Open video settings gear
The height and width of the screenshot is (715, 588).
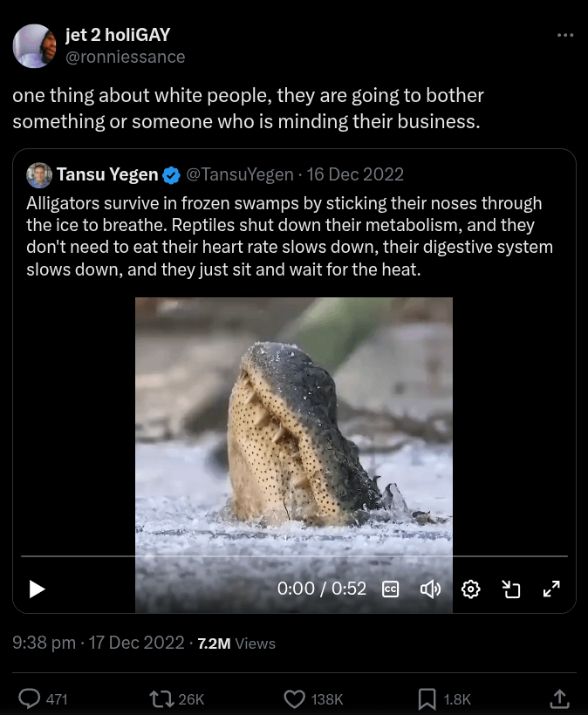click(471, 589)
